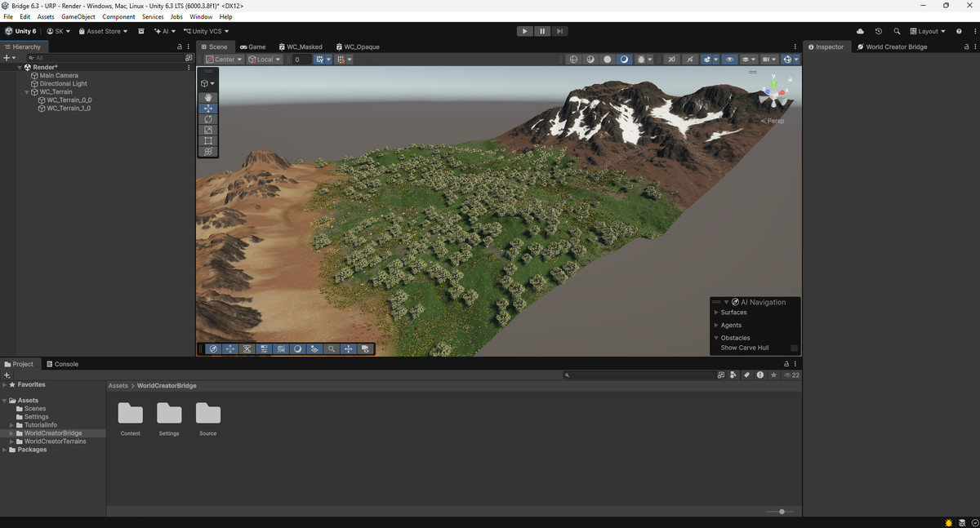The width and height of the screenshot is (980, 528).
Task: Select Main Camera in Hierarchy
Action: (x=59, y=75)
